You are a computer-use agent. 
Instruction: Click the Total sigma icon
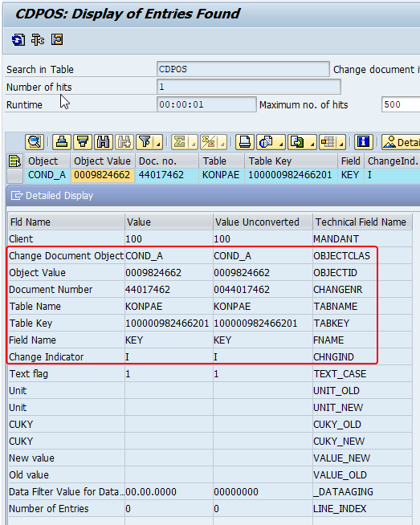coord(180,142)
